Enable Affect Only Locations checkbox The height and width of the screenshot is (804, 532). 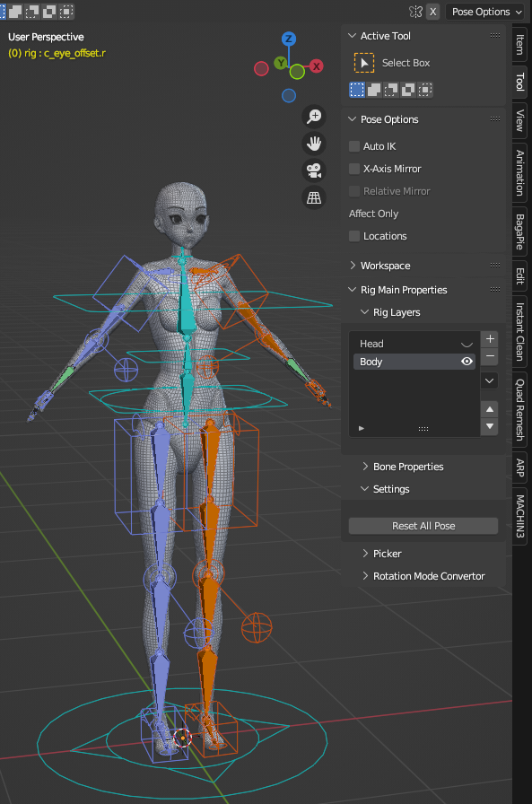point(354,236)
